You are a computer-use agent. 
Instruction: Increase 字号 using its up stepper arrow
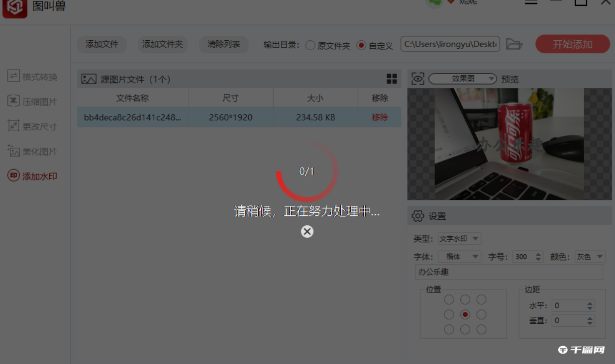click(538, 254)
